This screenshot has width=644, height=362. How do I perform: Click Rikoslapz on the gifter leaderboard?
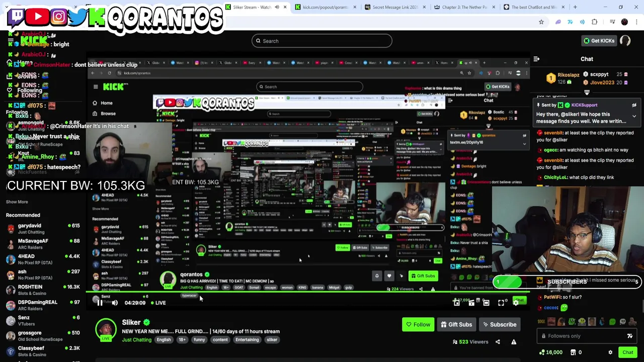tap(568, 75)
